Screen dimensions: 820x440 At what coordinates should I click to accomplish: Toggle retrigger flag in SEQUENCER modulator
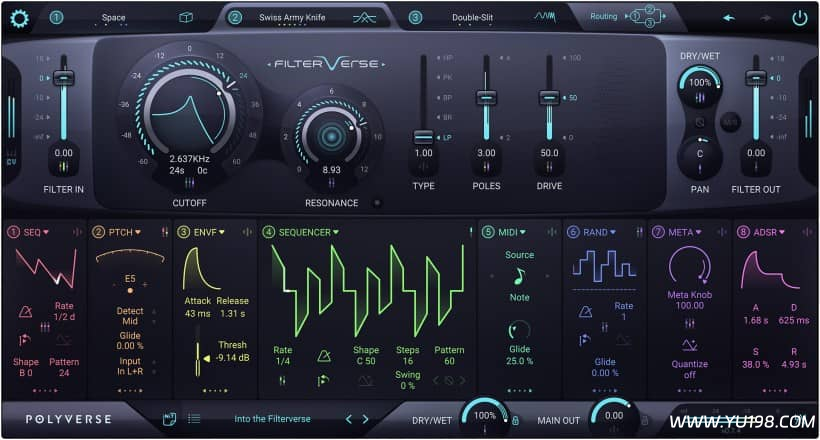pos(323,381)
